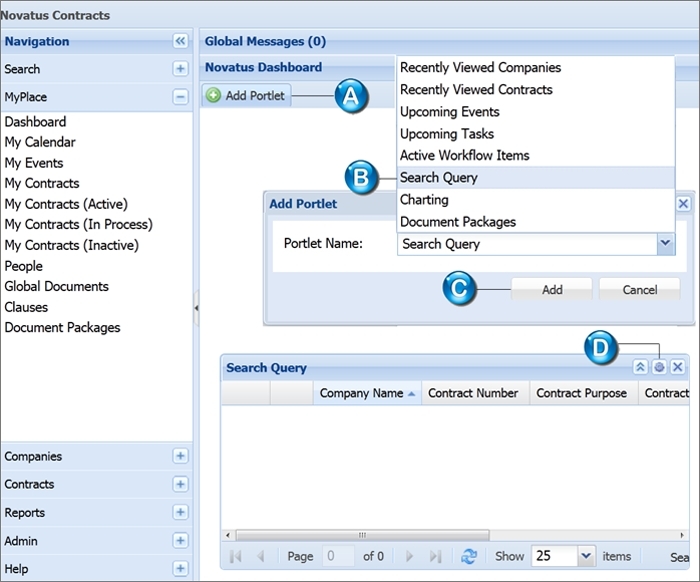Screen dimensions: 700x582
Task: Expand the Reports section
Action: click(x=180, y=512)
